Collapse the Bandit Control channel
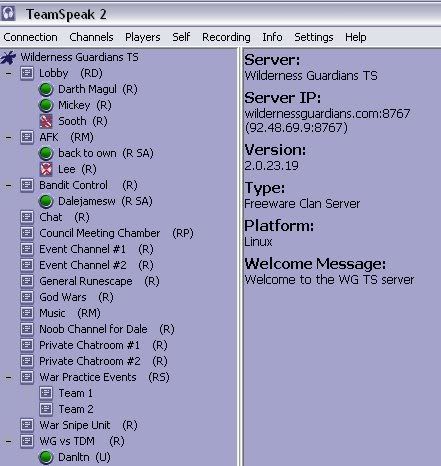 pos(9,185)
